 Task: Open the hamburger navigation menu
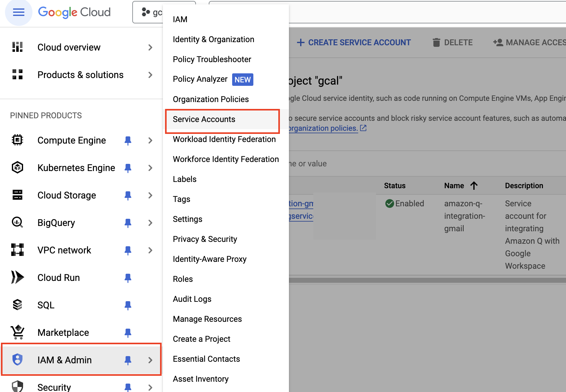pyautogui.click(x=19, y=12)
